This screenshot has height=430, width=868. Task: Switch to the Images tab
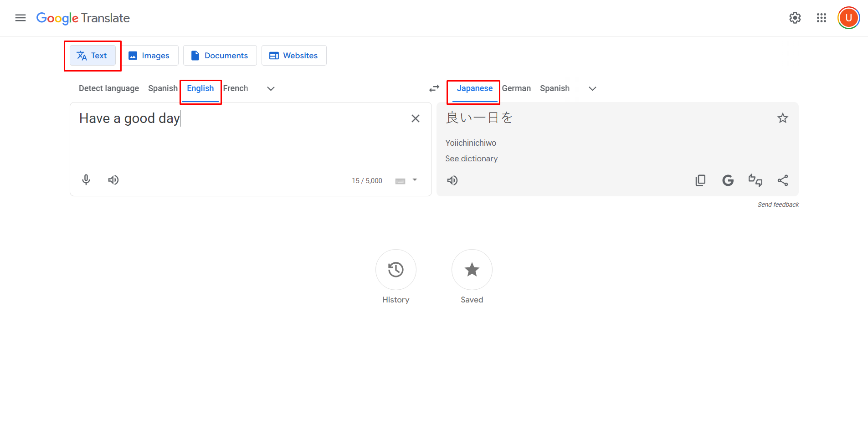coord(150,55)
